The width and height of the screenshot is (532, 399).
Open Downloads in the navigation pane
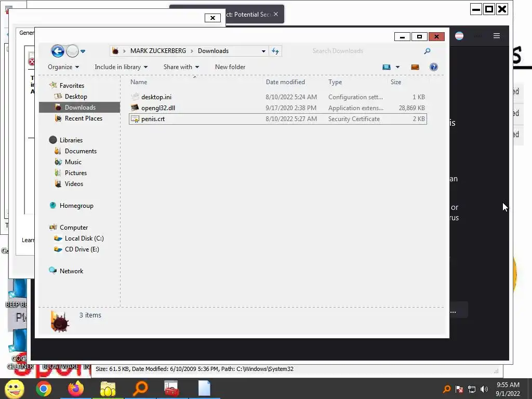(x=80, y=107)
